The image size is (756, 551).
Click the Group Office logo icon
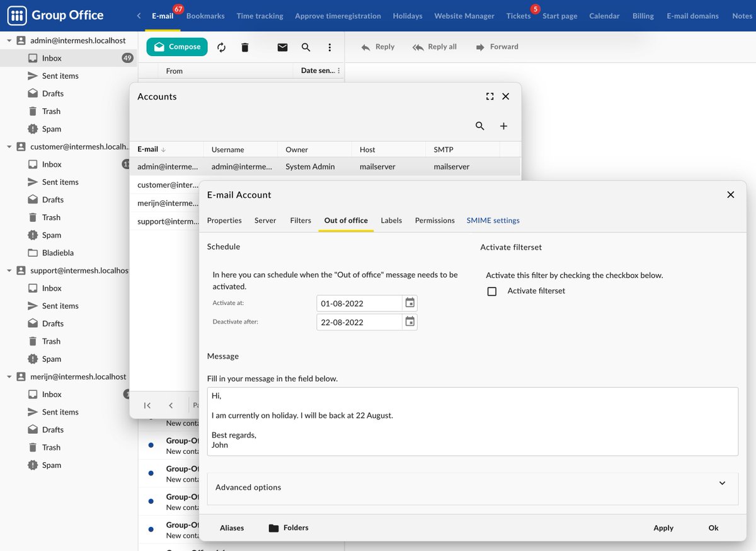coord(17,15)
